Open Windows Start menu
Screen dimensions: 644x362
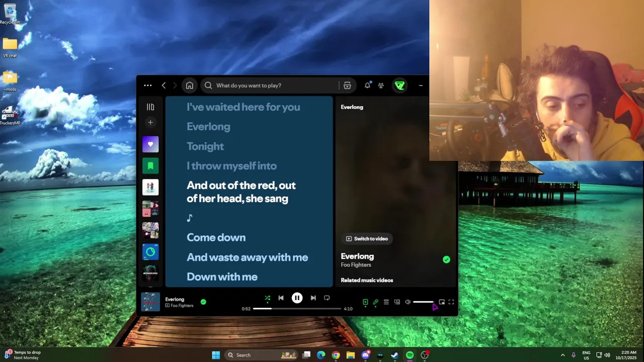click(216, 355)
